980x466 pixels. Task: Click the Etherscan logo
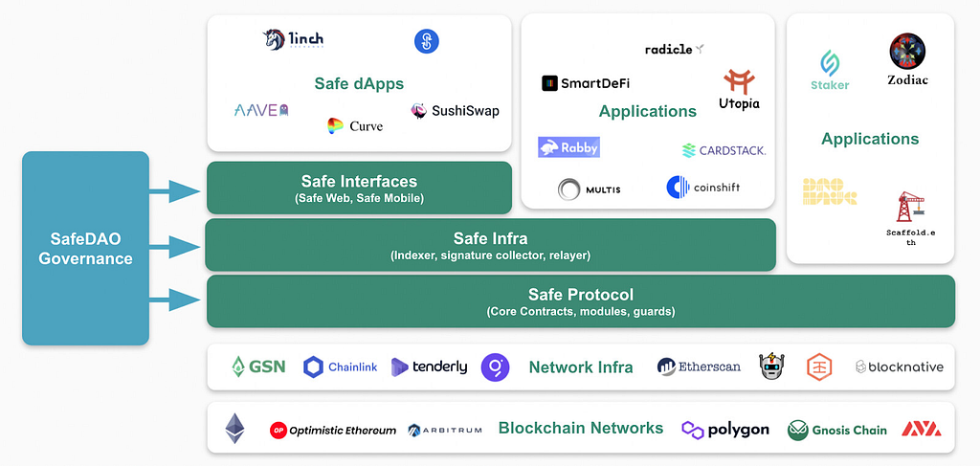pyautogui.click(x=699, y=366)
